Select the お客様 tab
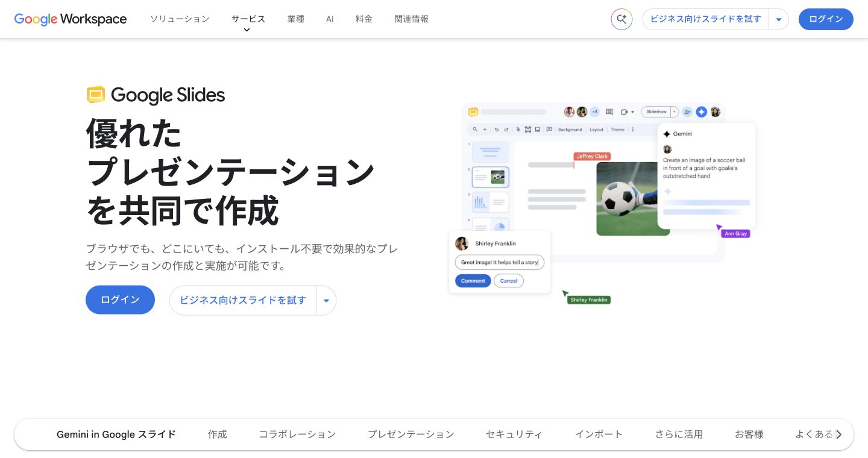Screen dimensions: 868x458 point(749,434)
